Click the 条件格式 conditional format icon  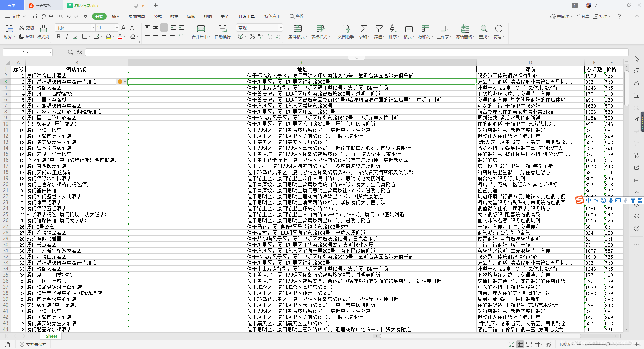298,29
